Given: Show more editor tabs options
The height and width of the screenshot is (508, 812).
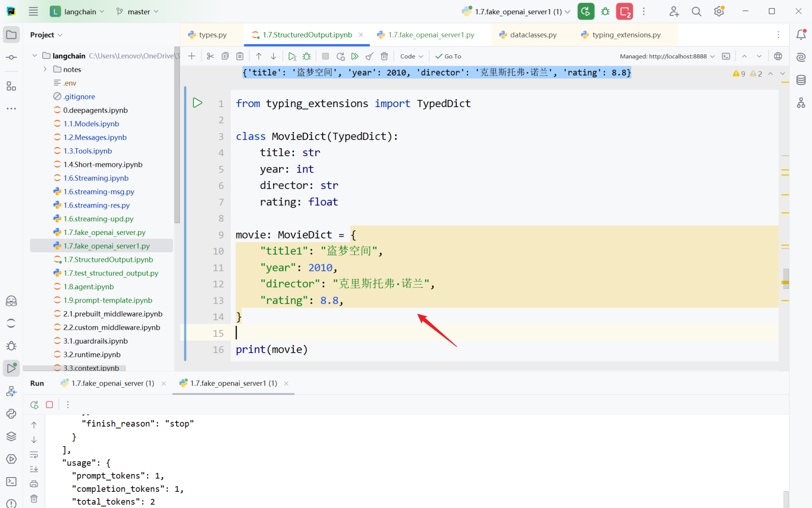Looking at the screenshot, I should pos(778,35).
